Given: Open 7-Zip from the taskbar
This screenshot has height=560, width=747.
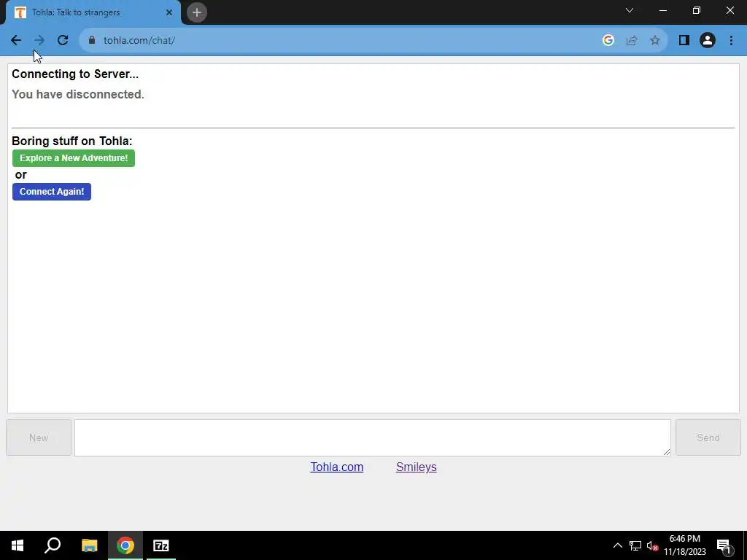Looking at the screenshot, I should pyautogui.click(x=161, y=545).
